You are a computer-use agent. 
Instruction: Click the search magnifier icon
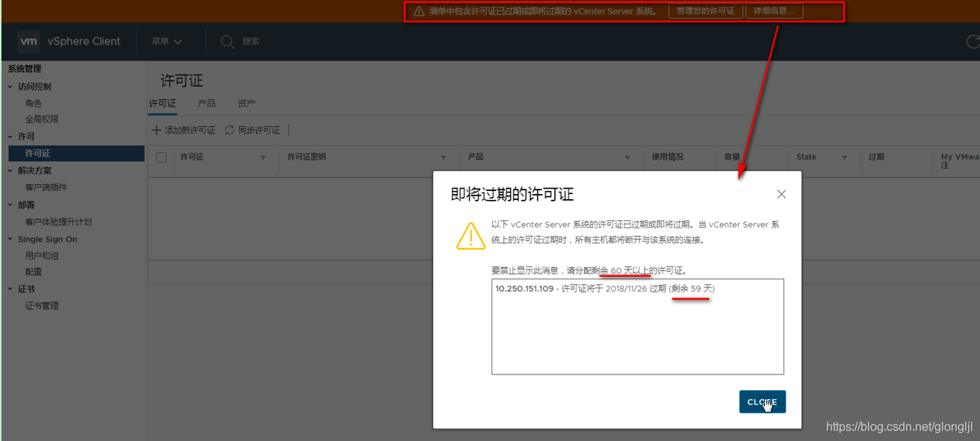(228, 42)
